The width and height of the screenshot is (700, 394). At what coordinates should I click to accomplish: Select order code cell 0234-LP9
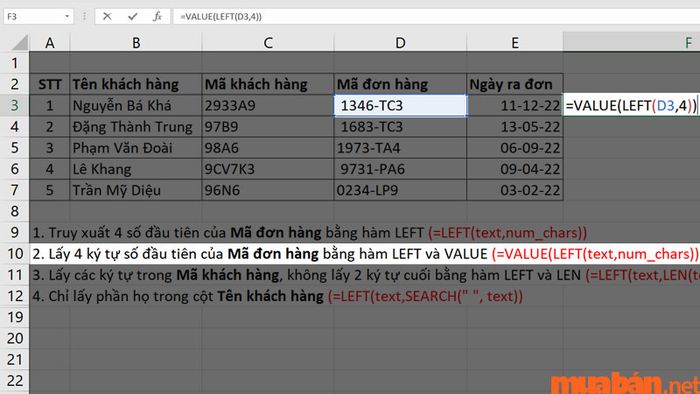(400, 190)
